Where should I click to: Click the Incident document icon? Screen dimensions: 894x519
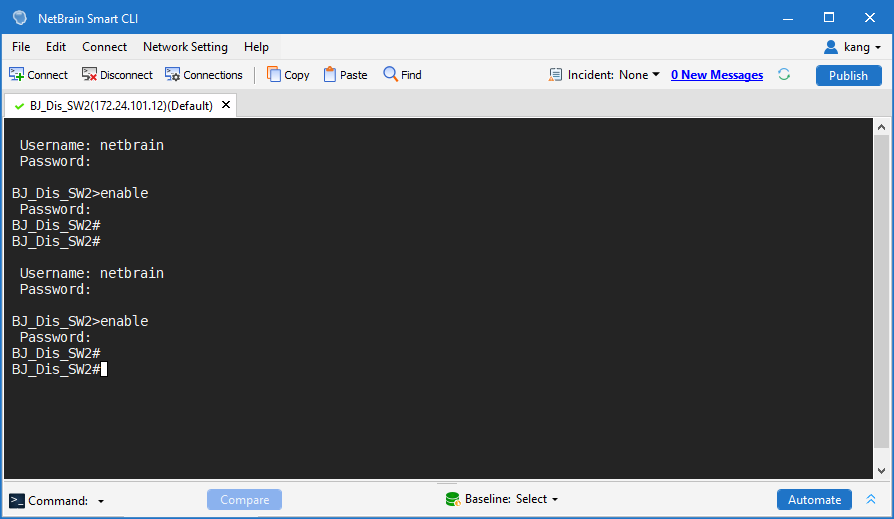click(x=555, y=75)
